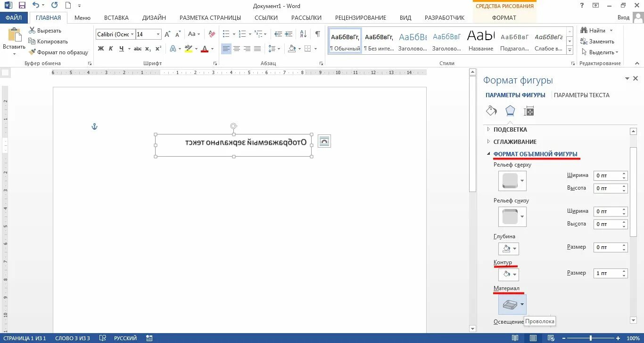Viewport: 644px width, 343px height.
Task: Decrease font size with A▼ icon
Action: tap(178, 34)
